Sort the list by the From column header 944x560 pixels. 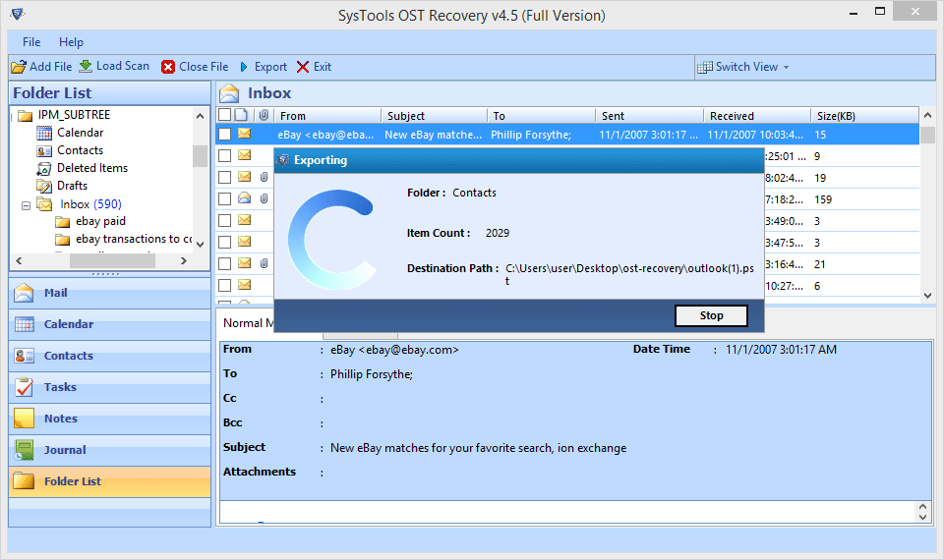pyautogui.click(x=327, y=116)
